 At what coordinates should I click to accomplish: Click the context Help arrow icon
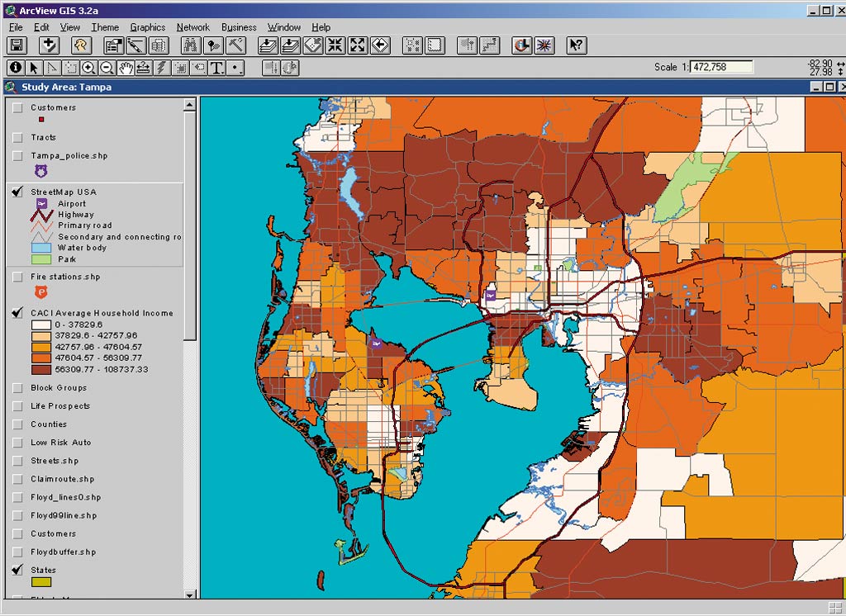[x=576, y=45]
